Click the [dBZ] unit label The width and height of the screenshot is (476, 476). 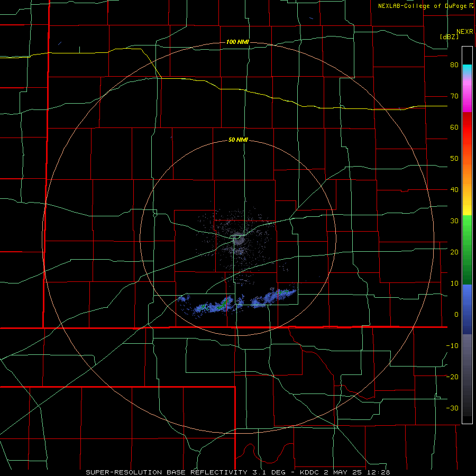(449, 37)
